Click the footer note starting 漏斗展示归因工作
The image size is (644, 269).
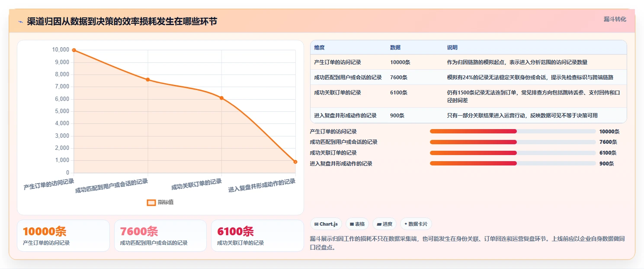coord(468,243)
